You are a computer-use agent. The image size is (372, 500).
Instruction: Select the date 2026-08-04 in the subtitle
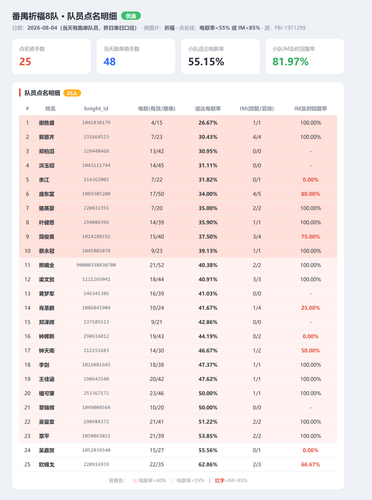pyautogui.click(x=42, y=28)
